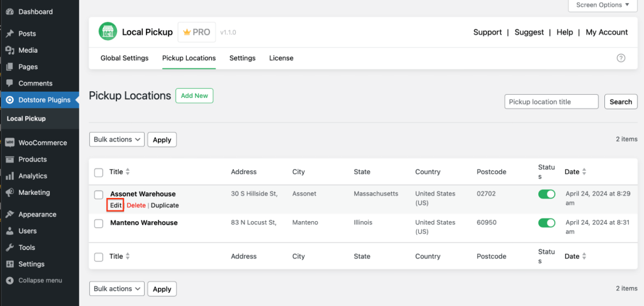Click the Add New button
The height and width of the screenshot is (306, 644).
[x=194, y=96]
